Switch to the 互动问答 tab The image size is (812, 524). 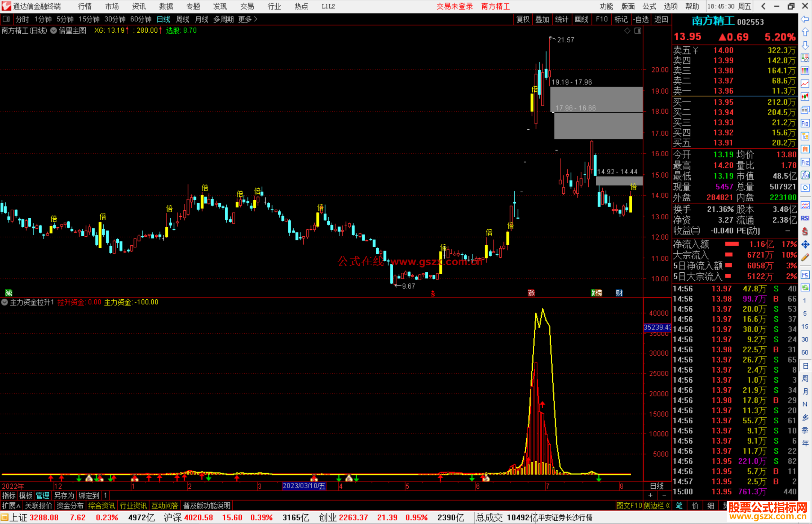pyautogui.click(x=165, y=506)
